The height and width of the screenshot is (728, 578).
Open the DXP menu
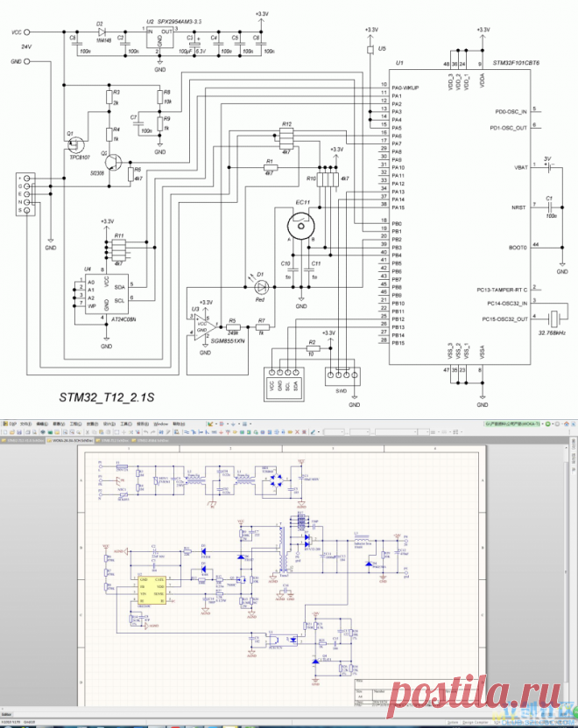click(x=11, y=423)
